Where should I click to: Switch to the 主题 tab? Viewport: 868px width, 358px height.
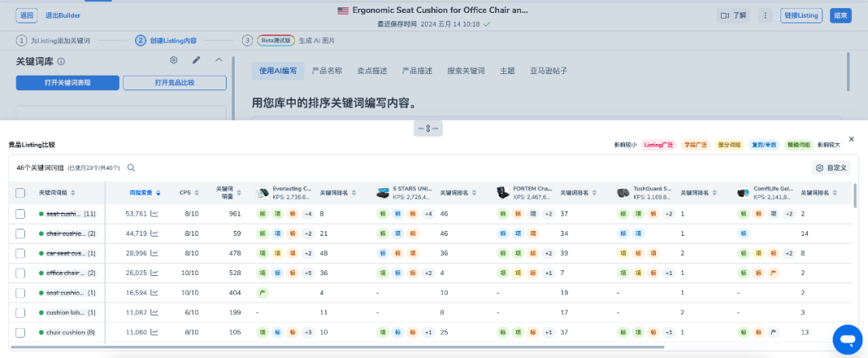click(508, 71)
